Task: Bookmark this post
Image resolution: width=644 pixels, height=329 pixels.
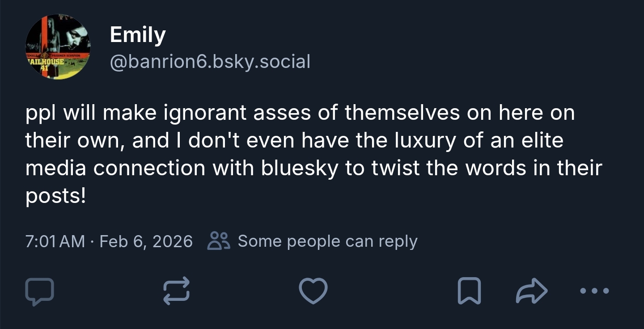Action: click(x=469, y=291)
